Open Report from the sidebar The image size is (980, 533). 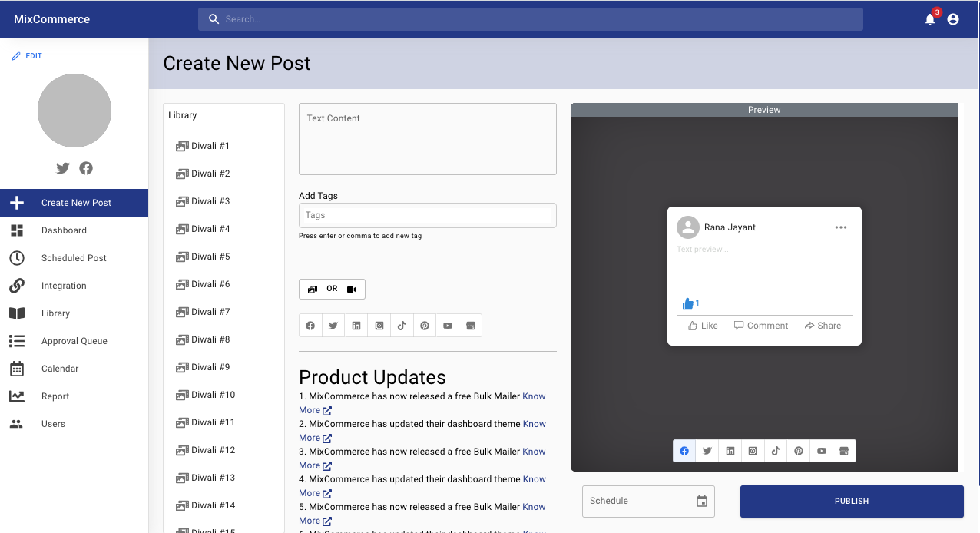(x=74, y=396)
